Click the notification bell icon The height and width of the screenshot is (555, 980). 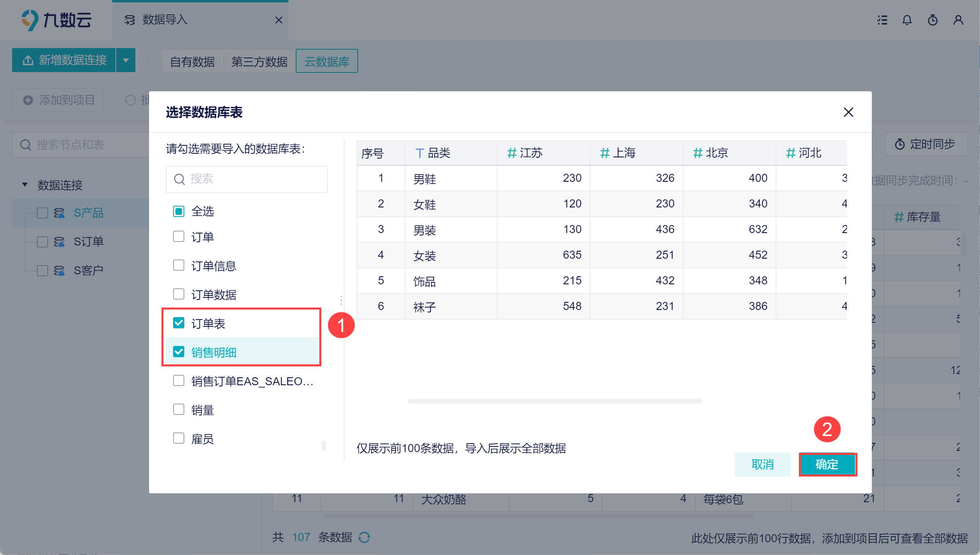coord(907,20)
